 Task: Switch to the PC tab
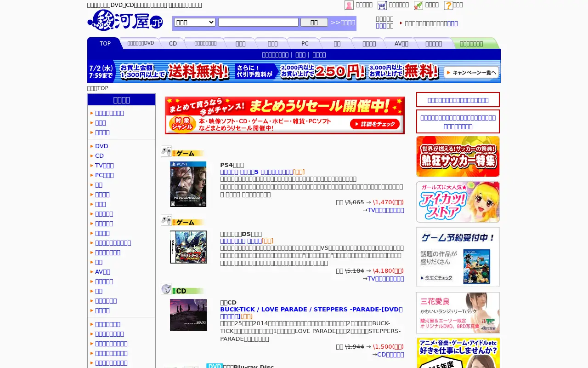(305, 43)
